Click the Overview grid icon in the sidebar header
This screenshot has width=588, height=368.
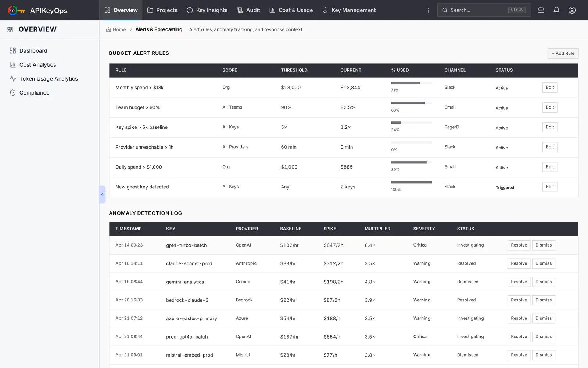pyautogui.click(x=10, y=29)
